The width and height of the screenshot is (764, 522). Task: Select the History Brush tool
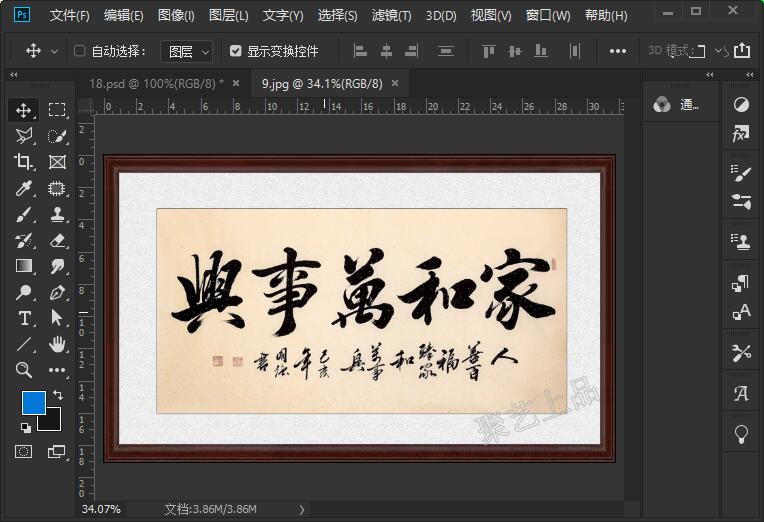pos(23,240)
